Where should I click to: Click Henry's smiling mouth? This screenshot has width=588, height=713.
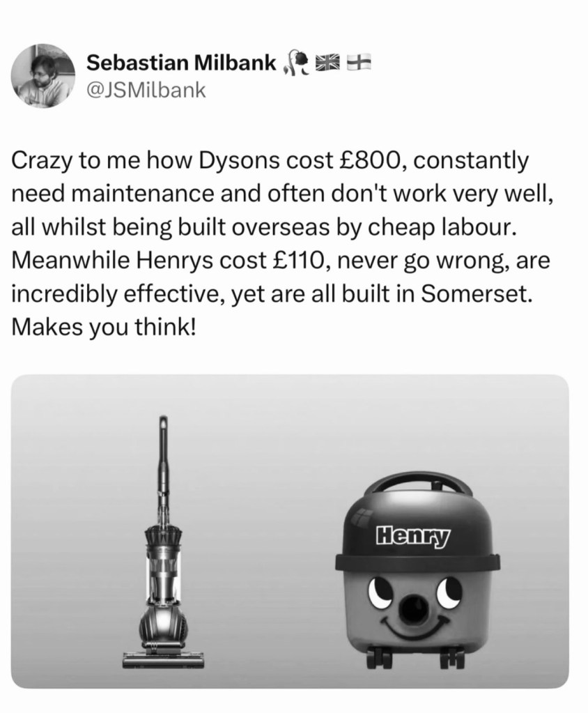pos(414,624)
